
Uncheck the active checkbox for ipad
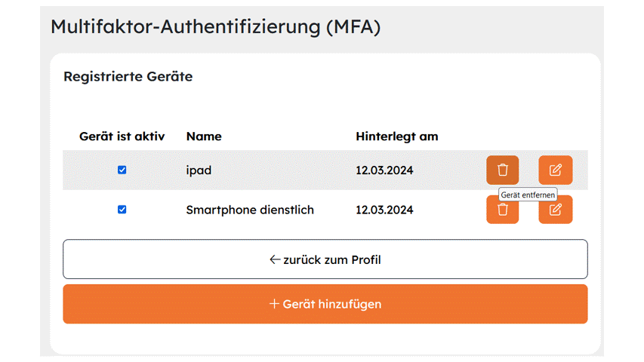click(122, 170)
